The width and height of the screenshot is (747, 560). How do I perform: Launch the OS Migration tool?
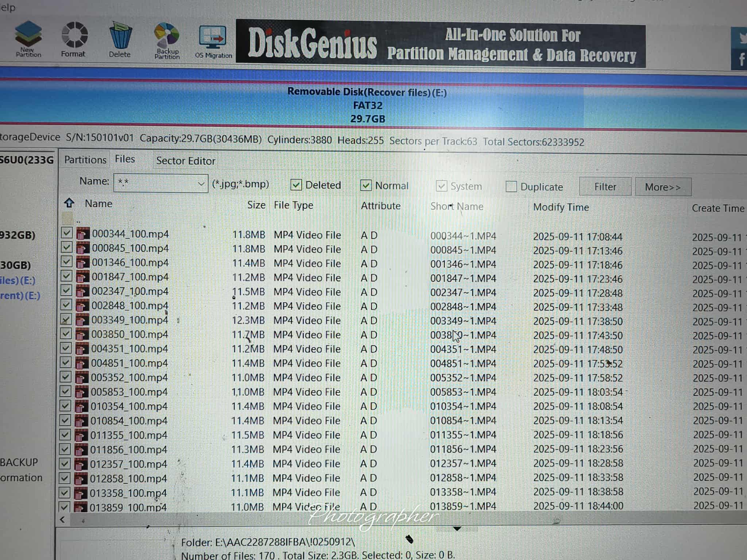point(213,42)
